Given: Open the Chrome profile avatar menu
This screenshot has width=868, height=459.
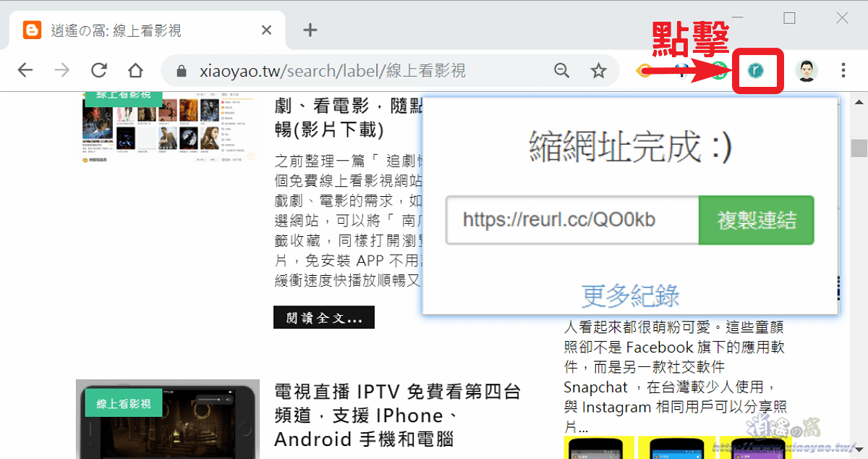Looking at the screenshot, I should click(x=806, y=70).
